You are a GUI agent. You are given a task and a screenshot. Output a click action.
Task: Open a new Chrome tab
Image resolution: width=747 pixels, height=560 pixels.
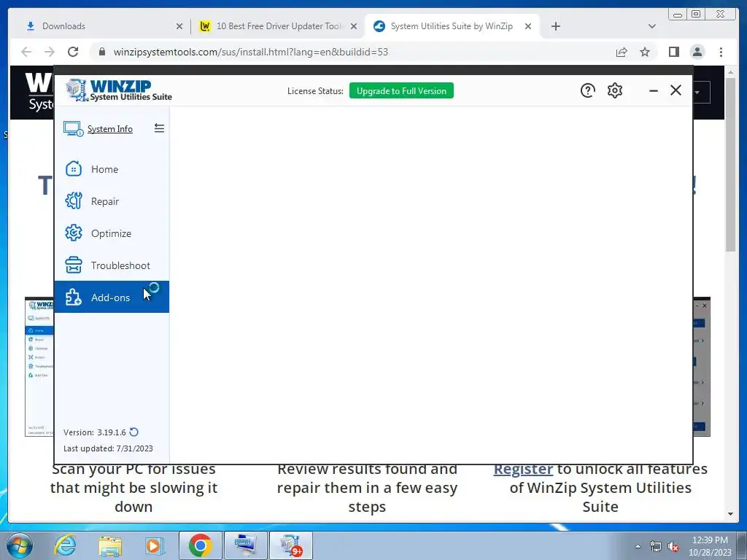pos(555,26)
